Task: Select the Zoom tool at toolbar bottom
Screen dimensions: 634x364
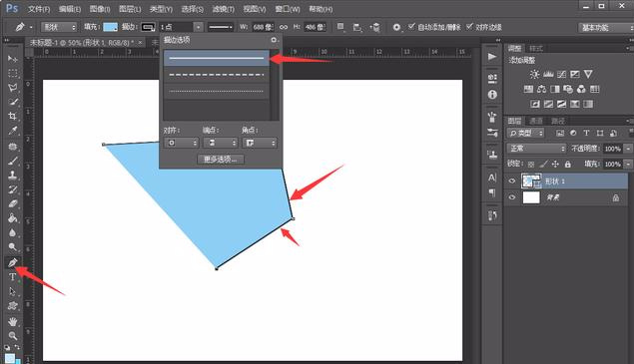Action: (x=13, y=336)
